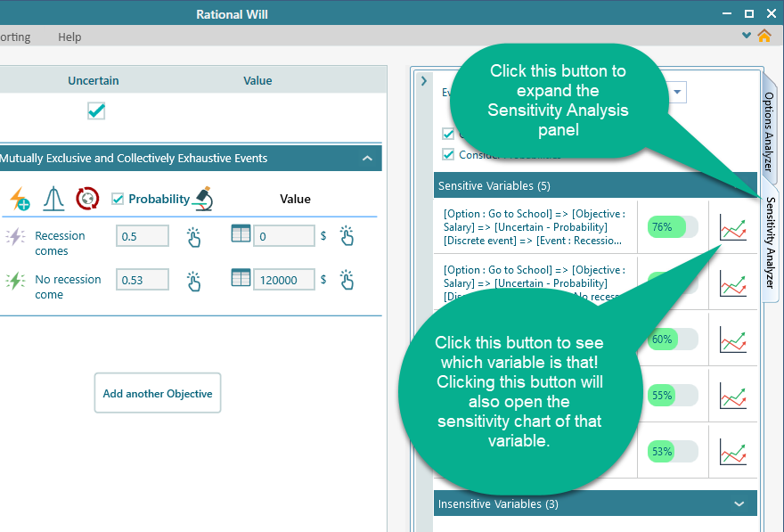Click the Add another Objective button

(157, 393)
